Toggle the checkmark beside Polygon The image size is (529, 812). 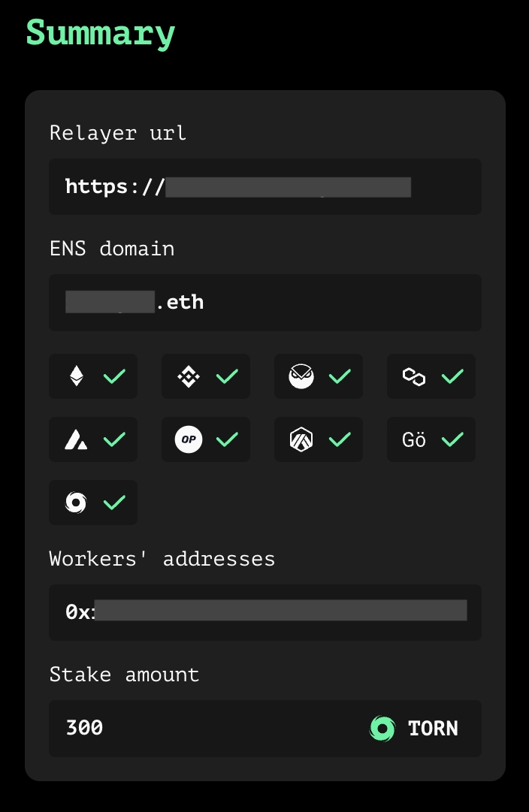[452, 376]
